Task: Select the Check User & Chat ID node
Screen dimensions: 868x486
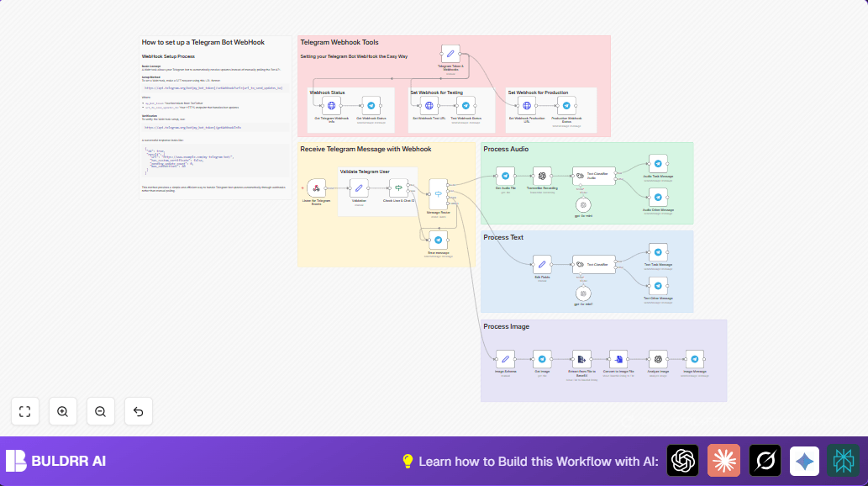Action: (x=398, y=188)
